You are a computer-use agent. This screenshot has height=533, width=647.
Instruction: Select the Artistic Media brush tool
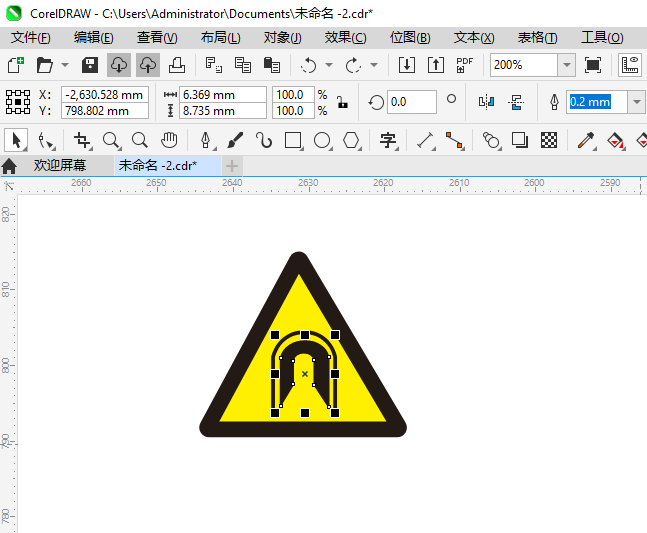coord(235,141)
